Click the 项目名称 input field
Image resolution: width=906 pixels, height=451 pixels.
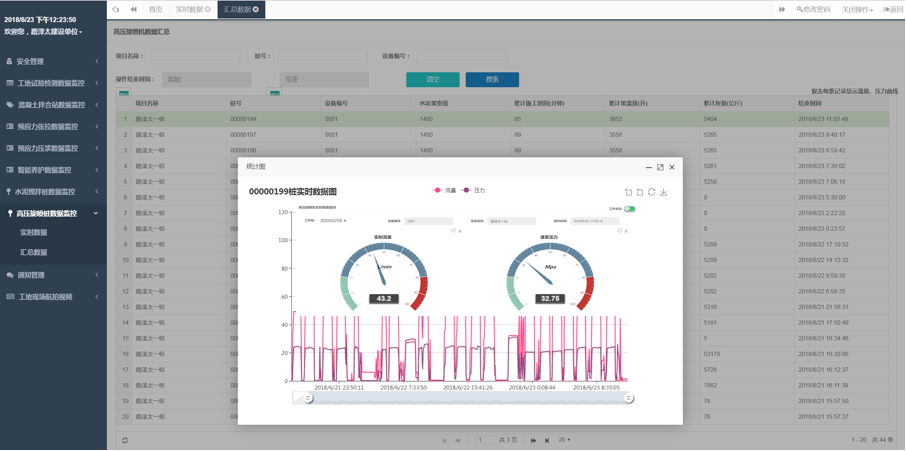(x=194, y=57)
